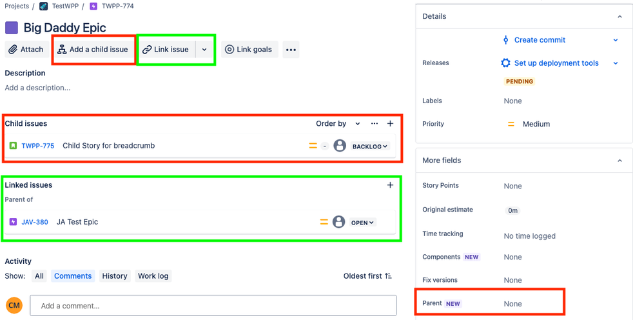Edit the Fix versions value None
Image resolution: width=644 pixels, height=320 pixels.
513,280
